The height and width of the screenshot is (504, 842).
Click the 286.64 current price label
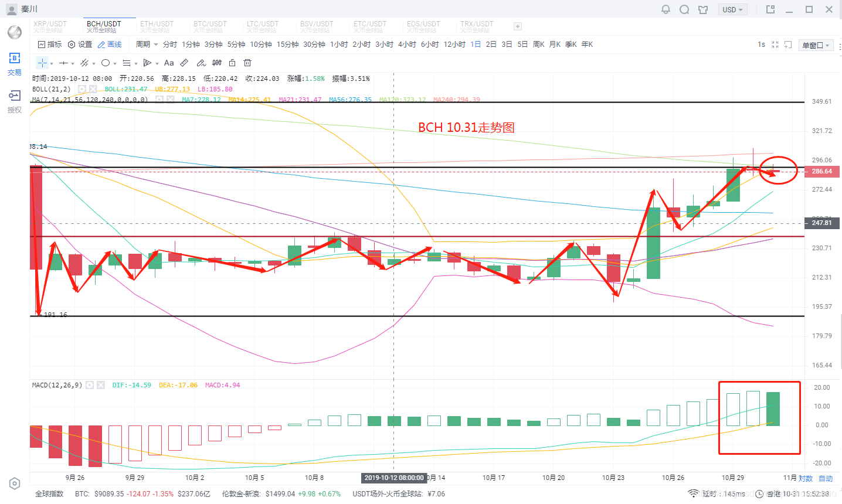click(x=822, y=172)
